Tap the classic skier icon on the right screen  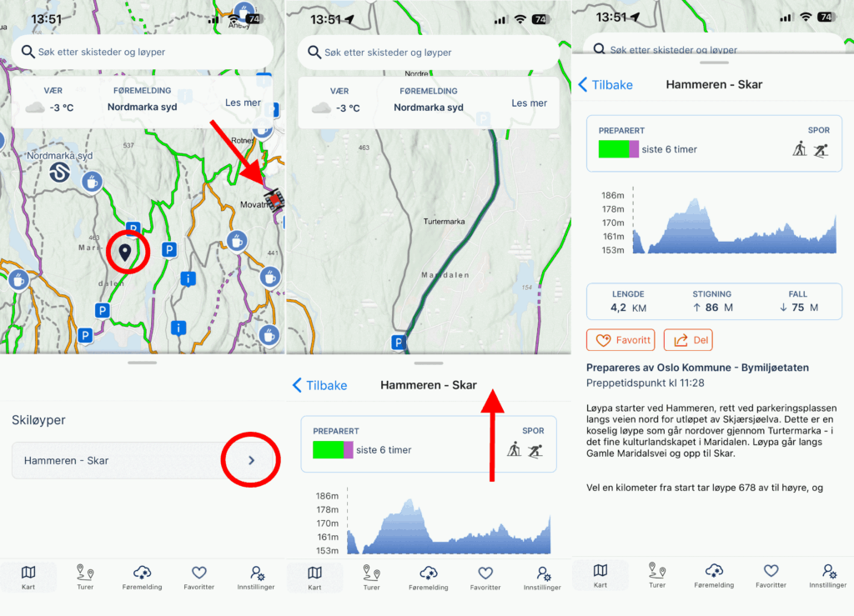click(x=800, y=149)
